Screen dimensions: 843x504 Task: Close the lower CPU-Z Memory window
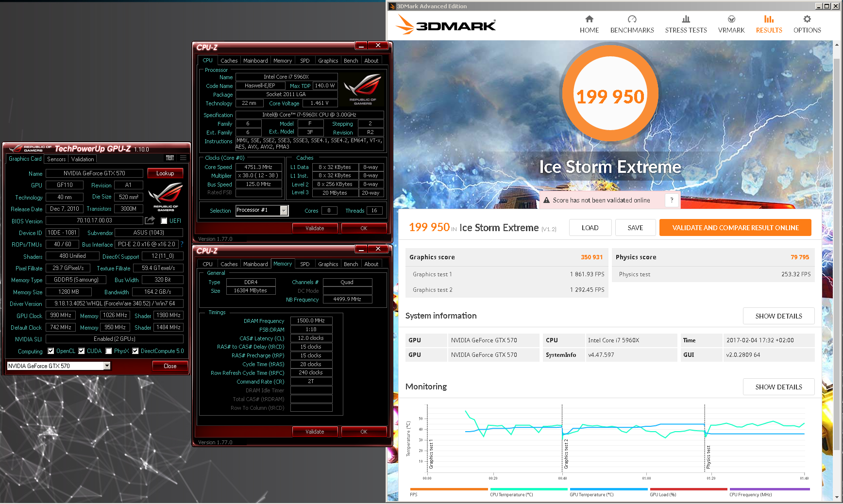378,249
